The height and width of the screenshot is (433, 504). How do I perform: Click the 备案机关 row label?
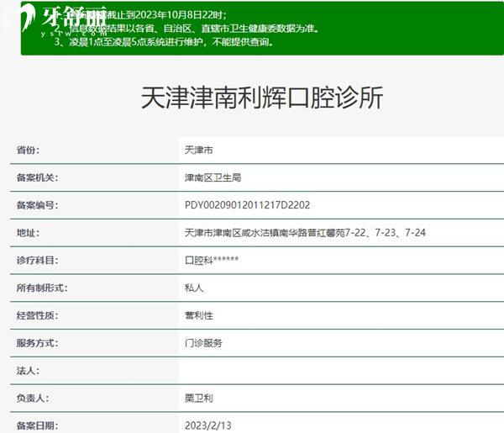tap(38, 177)
